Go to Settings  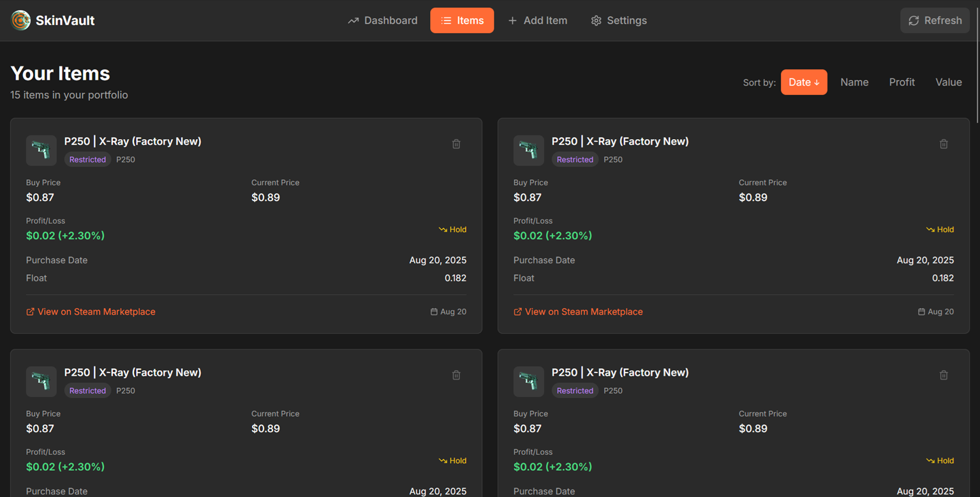(619, 20)
